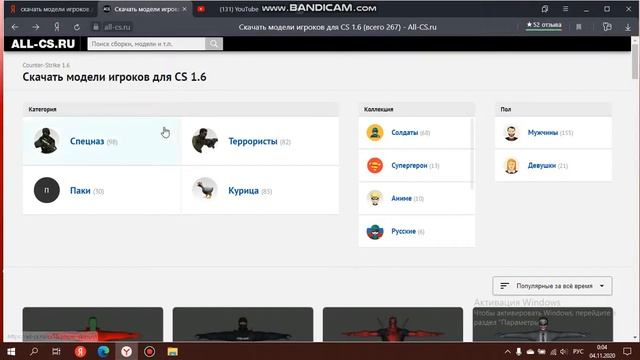Click the Counter-Strike 1.6 breadcrumb

(46, 65)
